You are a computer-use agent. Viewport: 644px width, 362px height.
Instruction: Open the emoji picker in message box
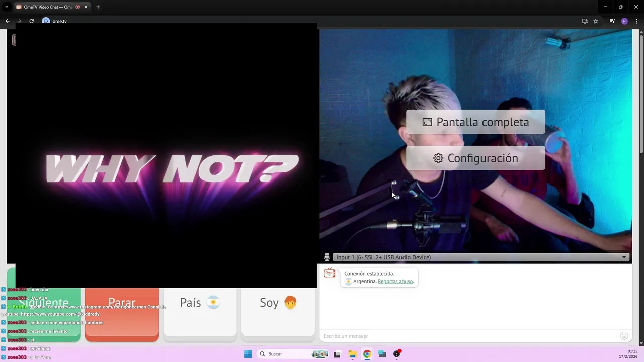(624, 336)
